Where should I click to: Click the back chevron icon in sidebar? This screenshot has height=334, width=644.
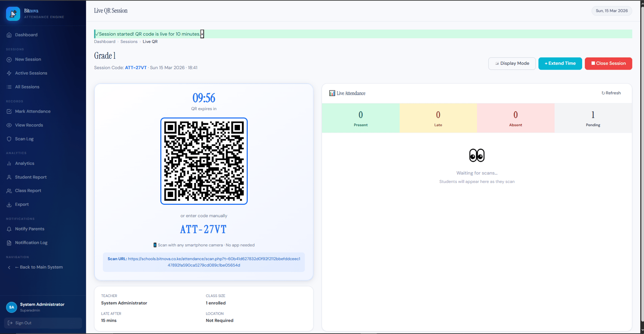pos(9,267)
